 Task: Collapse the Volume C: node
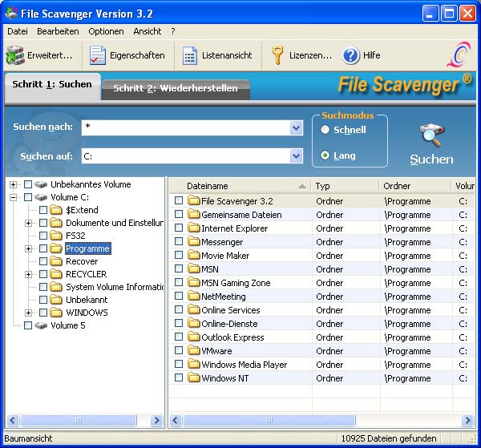click(13, 197)
